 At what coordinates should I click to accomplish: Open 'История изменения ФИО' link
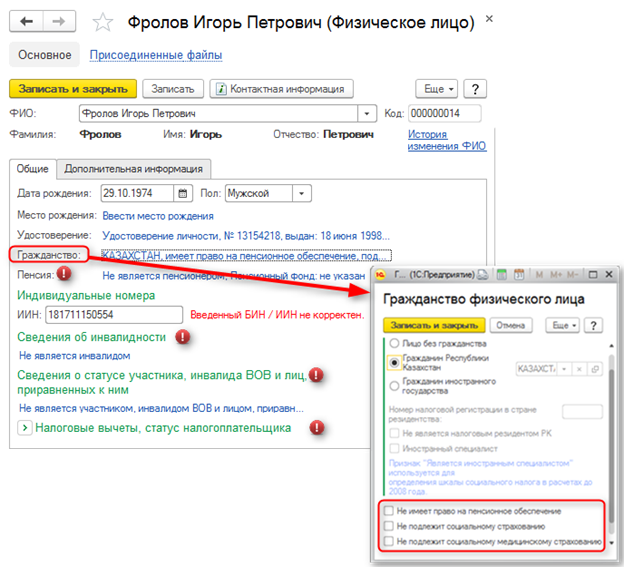click(x=447, y=139)
